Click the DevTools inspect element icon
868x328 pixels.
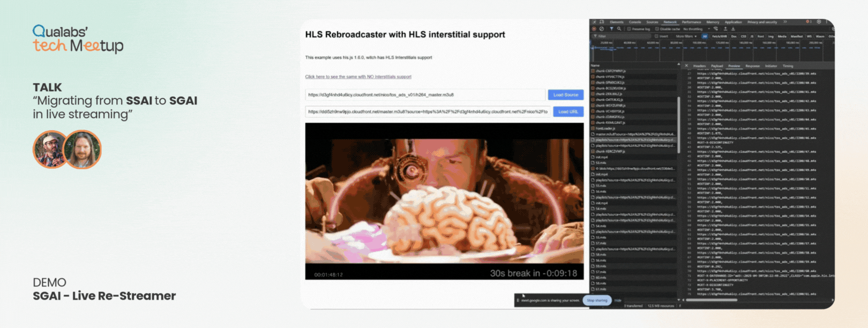click(x=594, y=22)
